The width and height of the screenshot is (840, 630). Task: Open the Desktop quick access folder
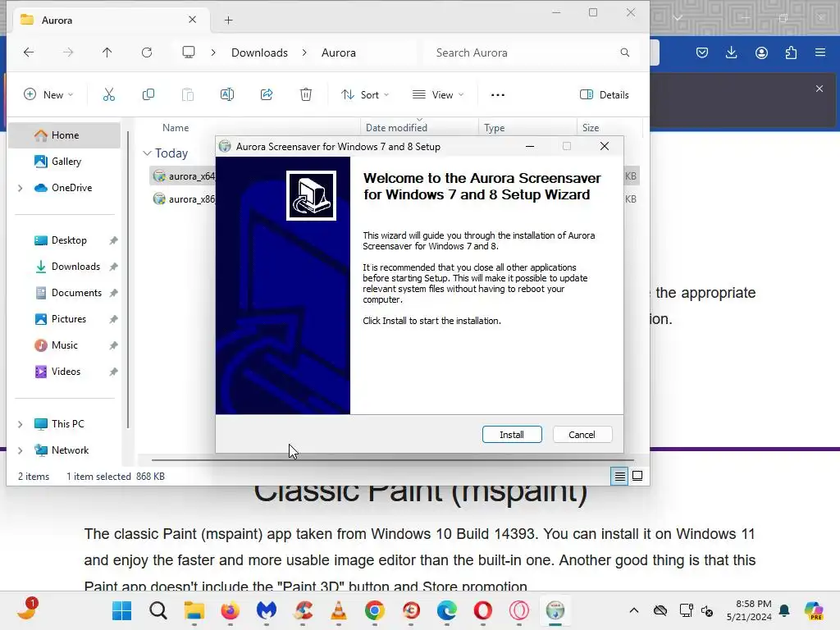69,240
